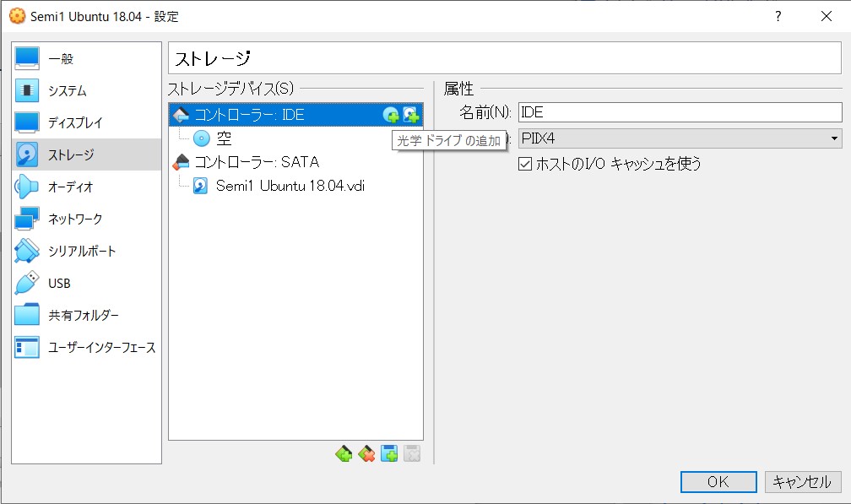Open the PIIX4 controller type dropdown

(x=680, y=138)
